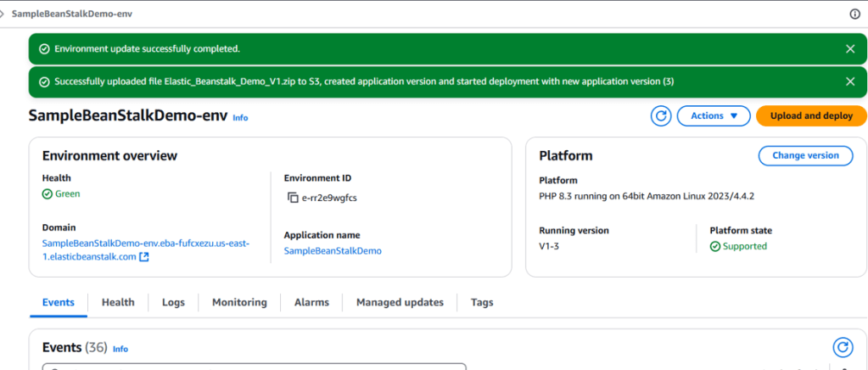Click the Events search input field
This screenshot has height=370, width=868.
pos(255,367)
